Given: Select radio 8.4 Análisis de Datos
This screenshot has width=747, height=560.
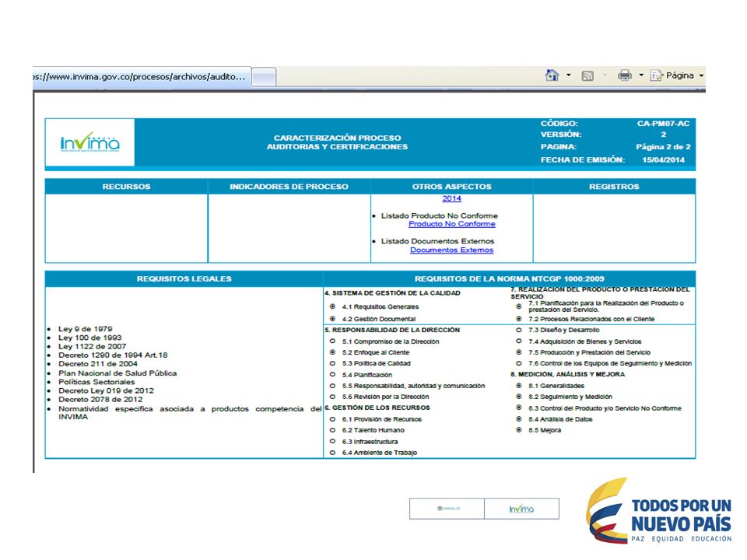Looking at the screenshot, I should pos(519,419).
